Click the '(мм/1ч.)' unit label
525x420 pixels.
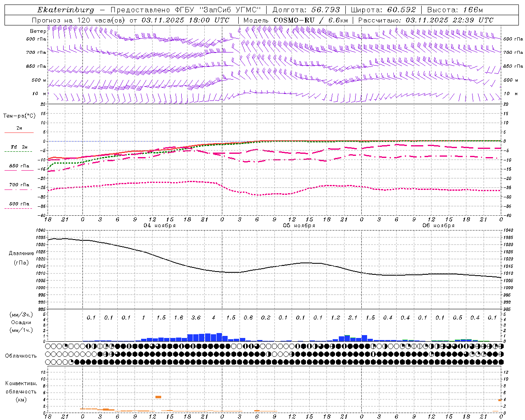pos(21,330)
